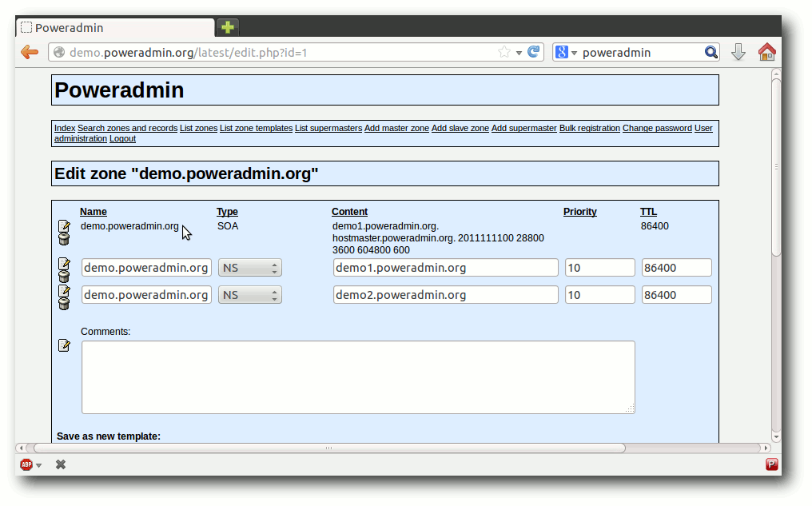
Task: Click the Adblock Plus ABP icon
Action: (x=26, y=464)
